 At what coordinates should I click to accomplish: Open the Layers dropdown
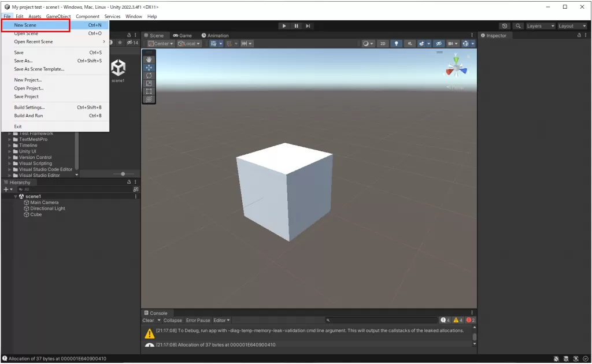point(540,26)
